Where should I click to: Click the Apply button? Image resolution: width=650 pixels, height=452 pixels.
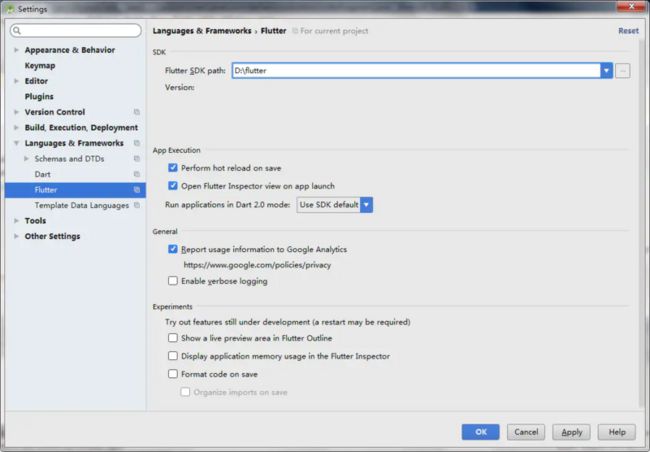571,432
